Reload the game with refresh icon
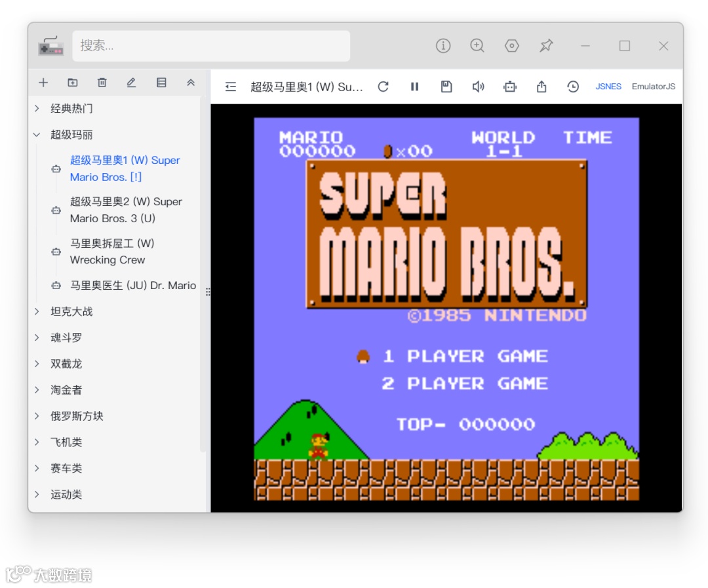The height and width of the screenshot is (588, 708). [x=383, y=87]
